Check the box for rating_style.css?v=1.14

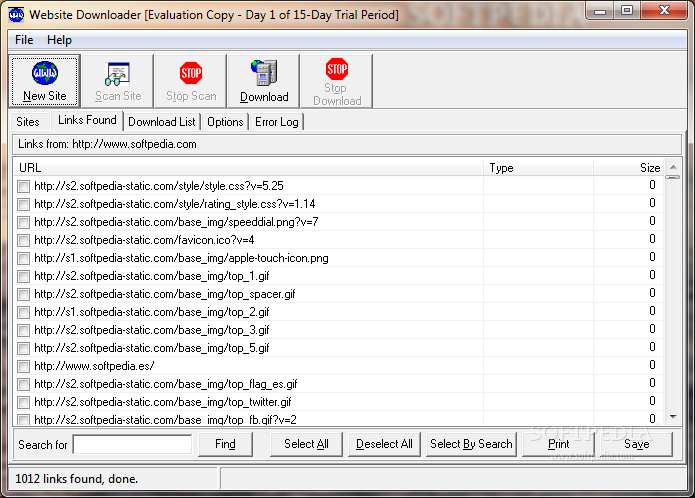click(x=23, y=204)
